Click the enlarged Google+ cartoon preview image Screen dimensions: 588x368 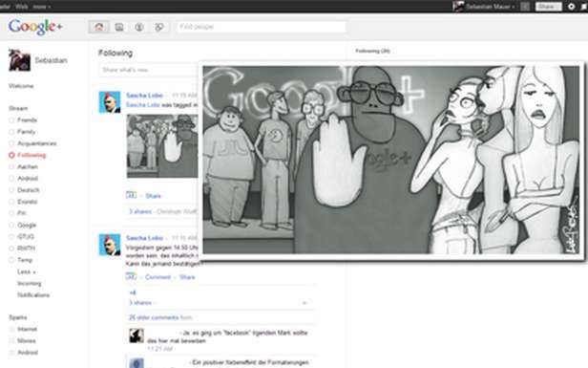pyautogui.click(x=391, y=160)
